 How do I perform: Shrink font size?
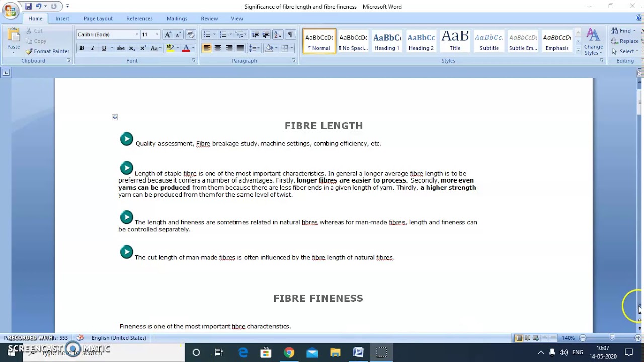[178, 34]
